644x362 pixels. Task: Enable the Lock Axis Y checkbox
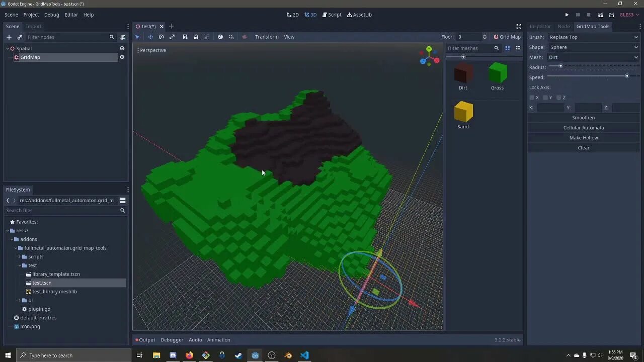[545, 98]
